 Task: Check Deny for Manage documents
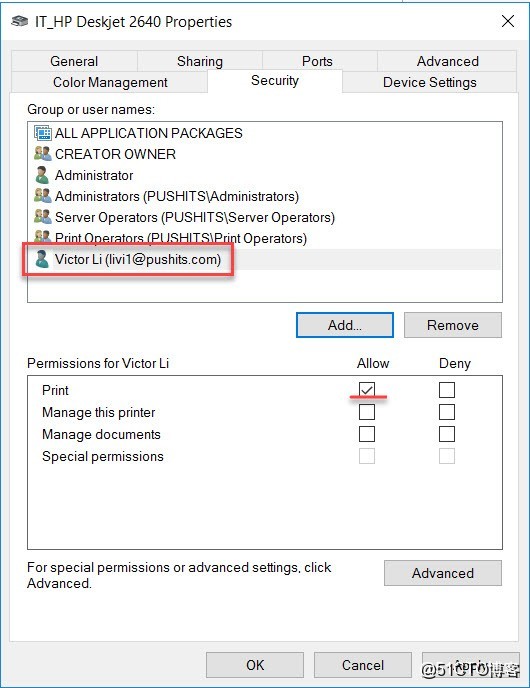pyautogui.click(x=447, y=434)
